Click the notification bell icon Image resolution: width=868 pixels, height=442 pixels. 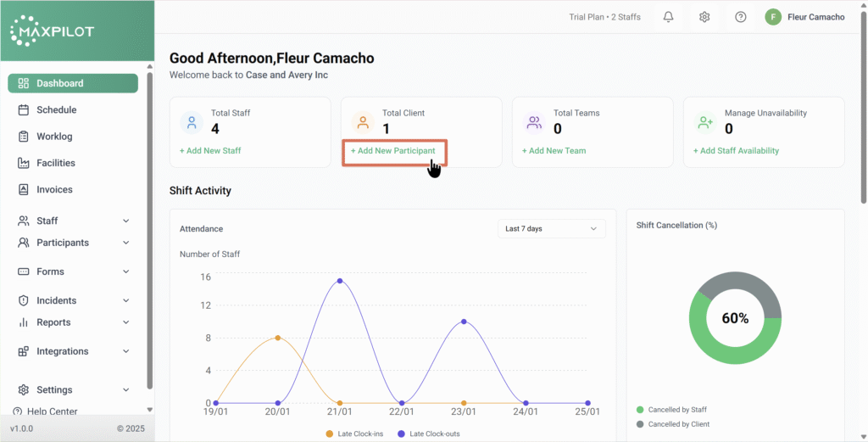[668, 17]
